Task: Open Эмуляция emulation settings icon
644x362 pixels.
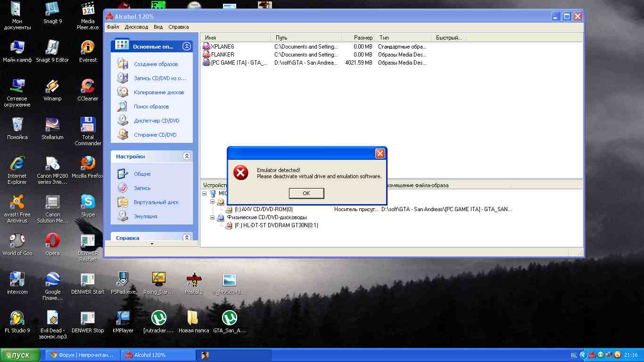Action: point(123,216)
